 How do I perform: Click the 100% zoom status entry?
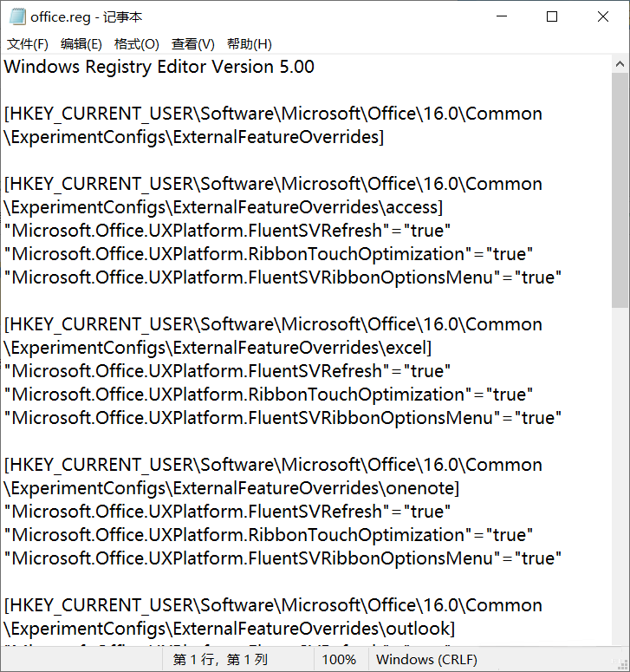coord(339,660)
